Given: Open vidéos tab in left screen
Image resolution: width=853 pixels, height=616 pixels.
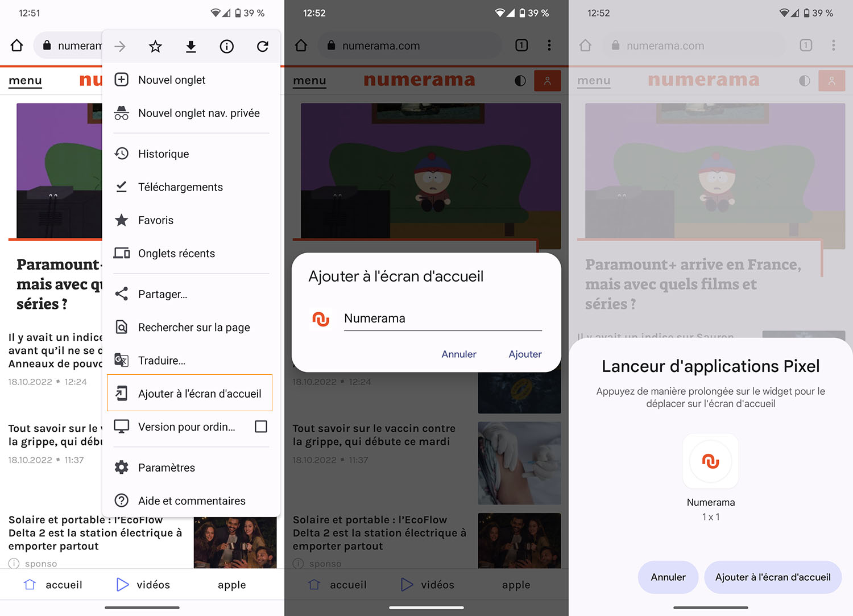Looking at the screenshot, I should click(143, 585).
